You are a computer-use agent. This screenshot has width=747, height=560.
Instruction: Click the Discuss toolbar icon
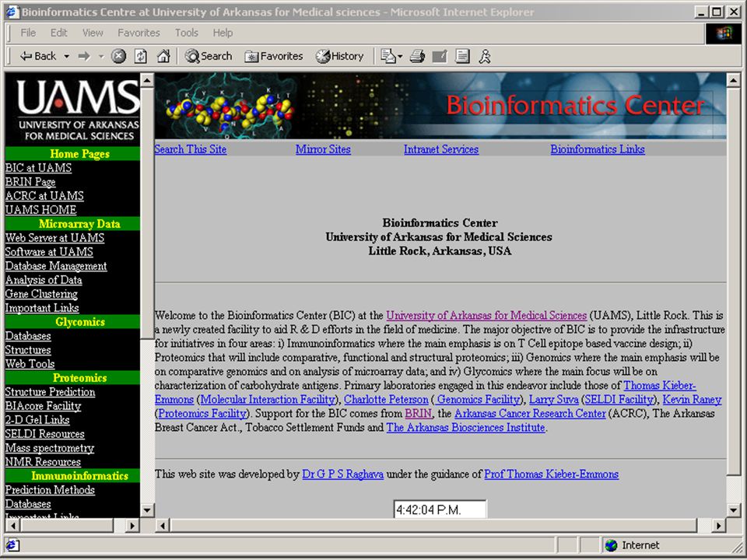tap(462, 56)
